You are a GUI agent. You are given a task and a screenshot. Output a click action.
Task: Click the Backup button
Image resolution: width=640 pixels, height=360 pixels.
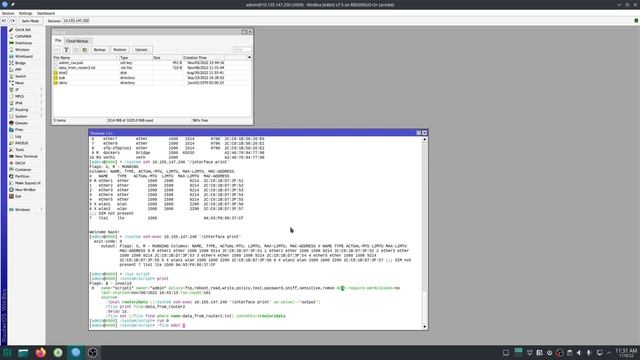point(100,50)
